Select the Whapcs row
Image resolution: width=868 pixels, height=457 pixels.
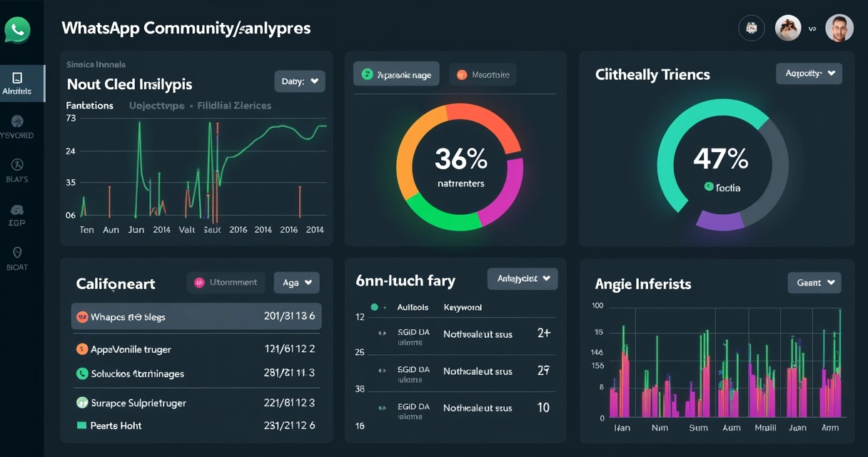coord(196,316)
